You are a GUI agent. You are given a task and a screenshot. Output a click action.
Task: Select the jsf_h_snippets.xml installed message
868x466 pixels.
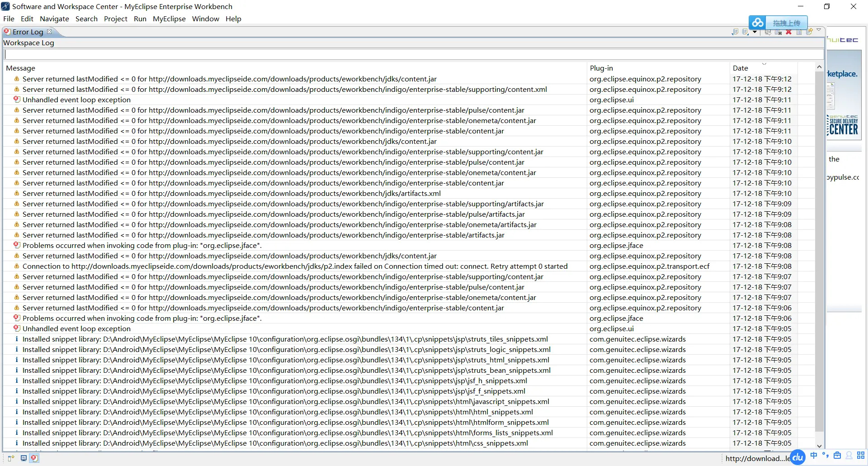275,380
